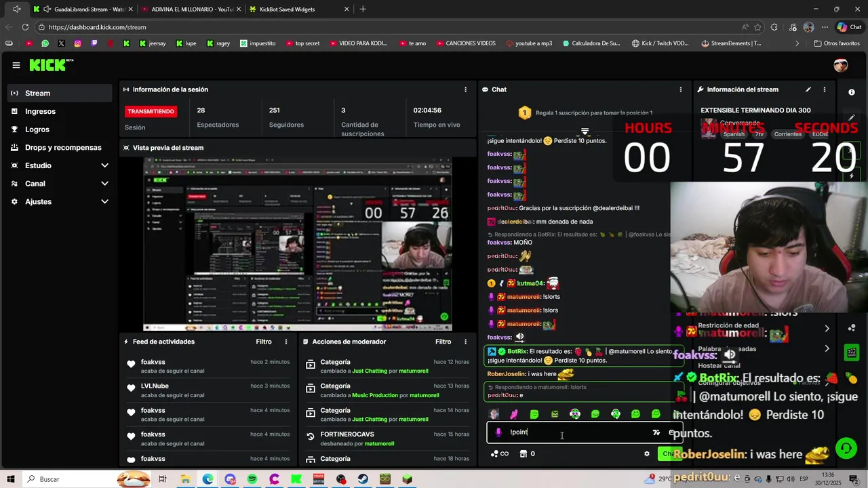Click the Music Production category link

[375, 395]
